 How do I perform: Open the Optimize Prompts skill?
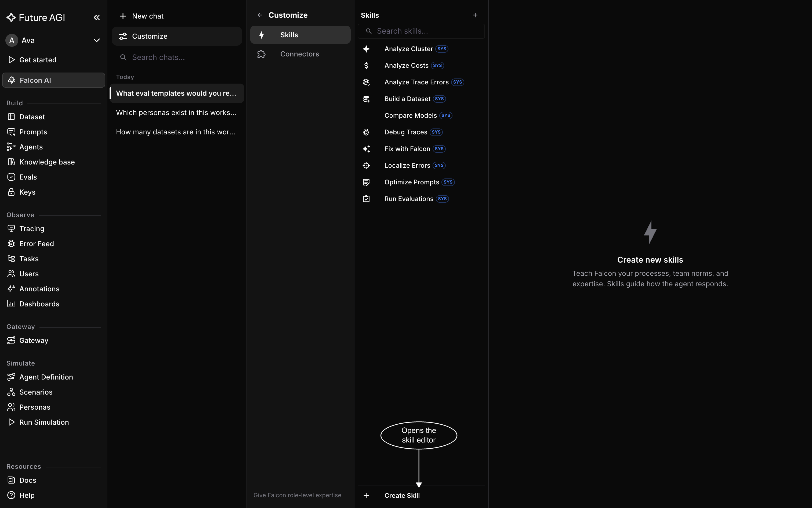[421, 182]
